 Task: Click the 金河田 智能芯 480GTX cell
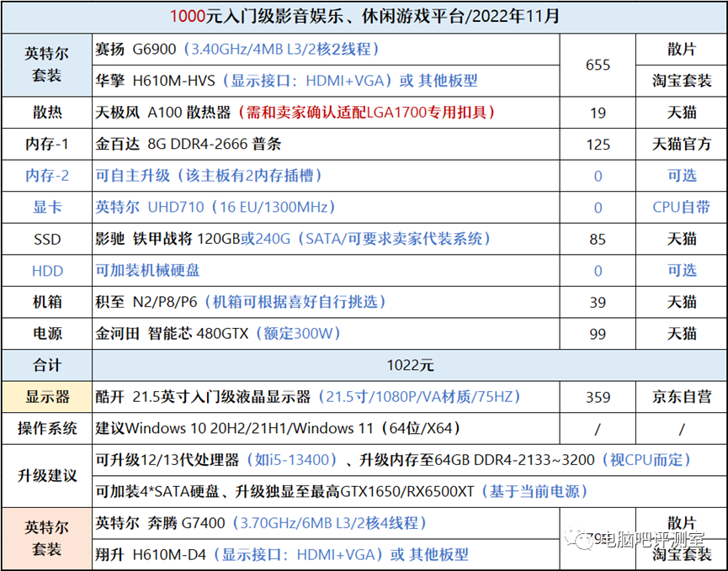point(326,334)
